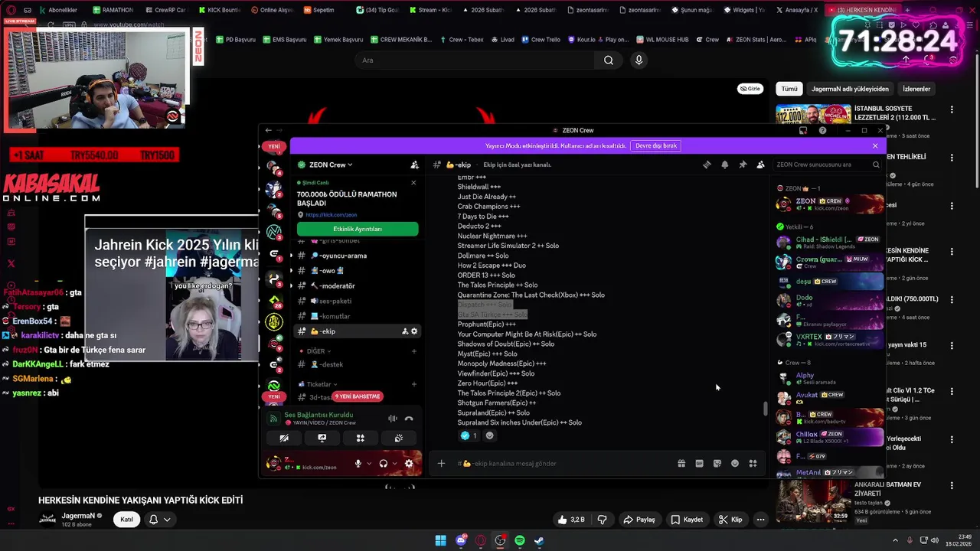Open Steam from the Windows taskbar
Image resolution: width=980 pixels, height=551 pixels.
point(539,540)
